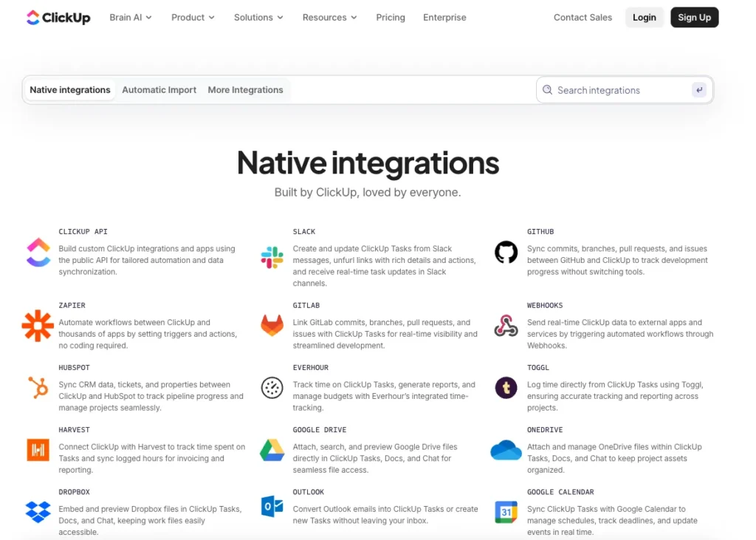Image resolution: width=756 pixels, height=540 pixels.
Task: Click the HubSpot sprocket icon
Action: pos(38,388)
